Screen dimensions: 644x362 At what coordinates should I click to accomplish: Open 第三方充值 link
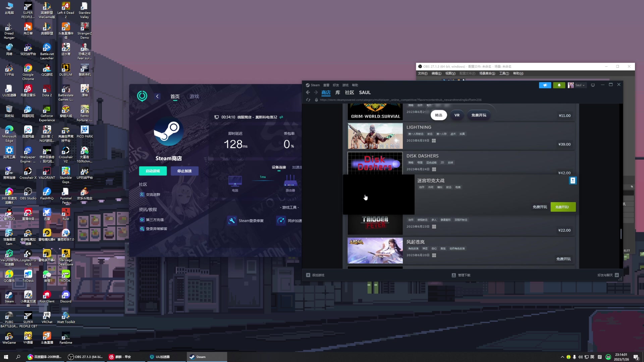[152, 220]
